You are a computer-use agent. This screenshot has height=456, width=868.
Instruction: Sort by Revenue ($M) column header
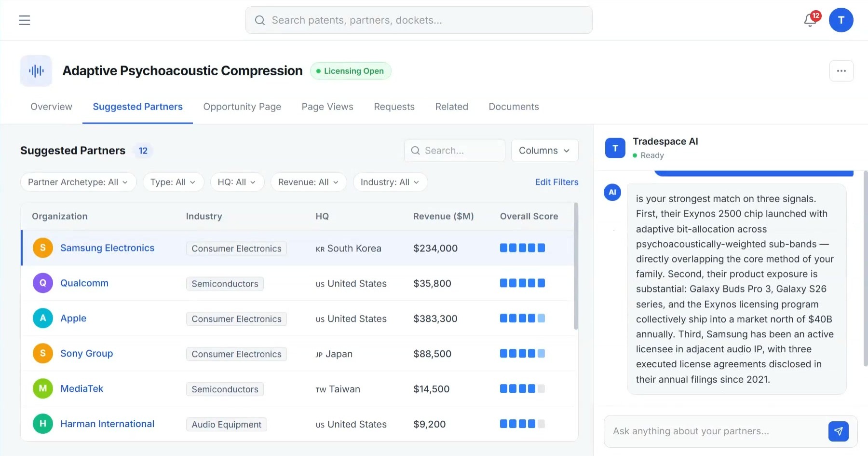click(443, 217)
